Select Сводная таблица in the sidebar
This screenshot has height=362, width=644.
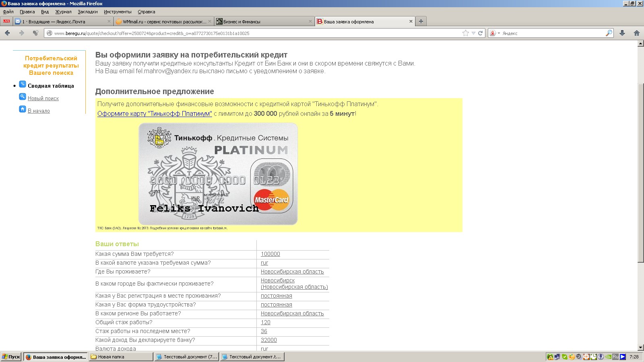click(x=51, y=86)
